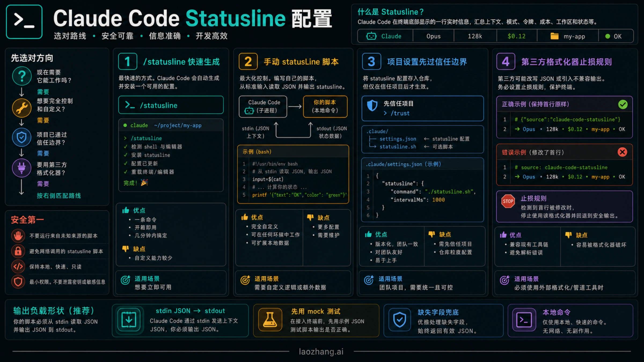Click the target icon beside 团队项目 适用场景

pyautogui.click(x=369, y=280)
